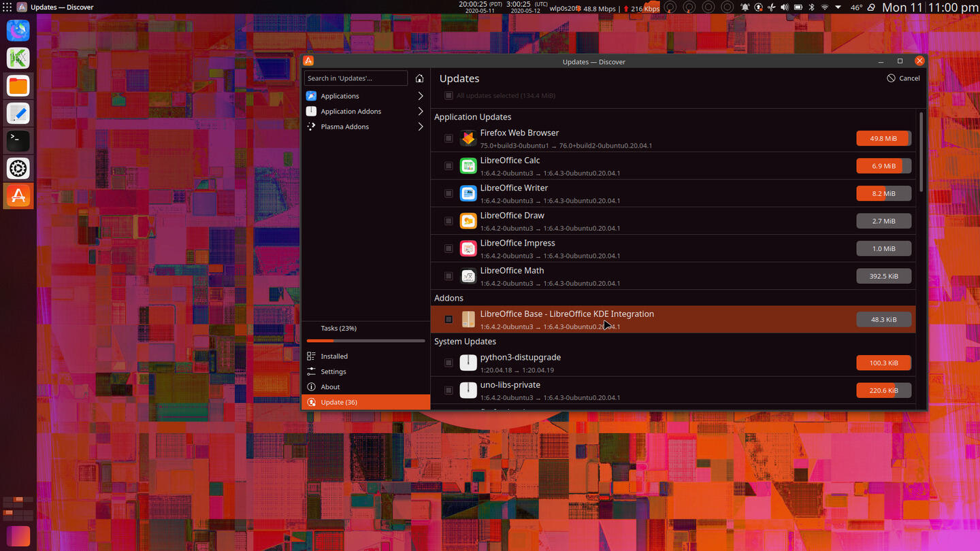This screenshot has width=980, height=551.
Task: Click the 1.0 MiB LibreOffice Impress button
Action: click(x=883, y=248)
